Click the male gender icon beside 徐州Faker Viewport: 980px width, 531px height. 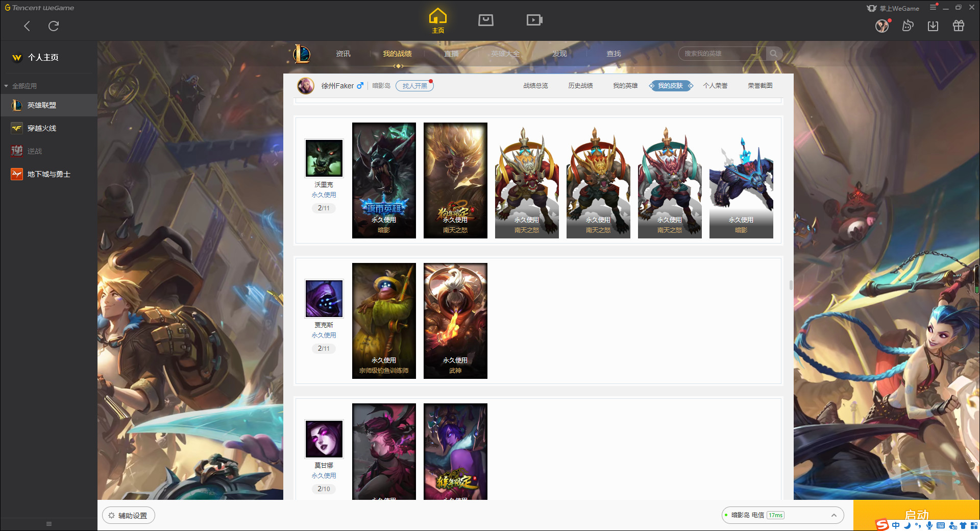coord(360,86)
